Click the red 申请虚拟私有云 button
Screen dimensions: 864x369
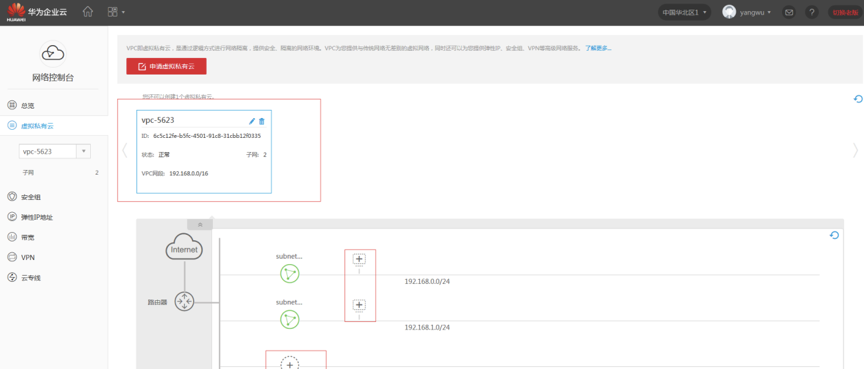click(x=166, y=66)
